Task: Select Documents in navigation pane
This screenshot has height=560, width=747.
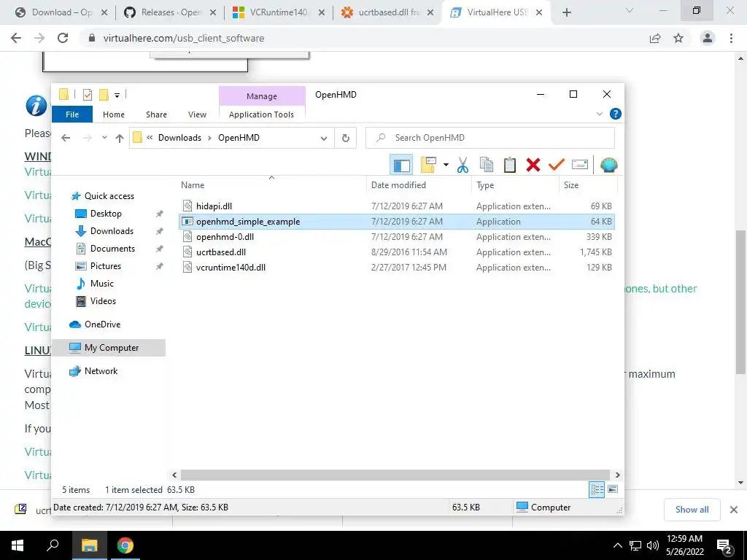Action: pyautogui.click(x=112, y=249)
